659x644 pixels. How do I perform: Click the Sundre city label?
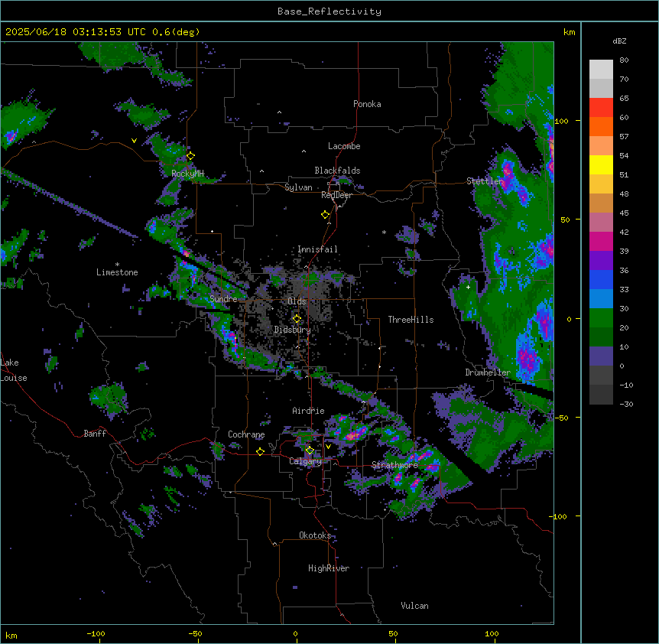[x=223, y=299]
